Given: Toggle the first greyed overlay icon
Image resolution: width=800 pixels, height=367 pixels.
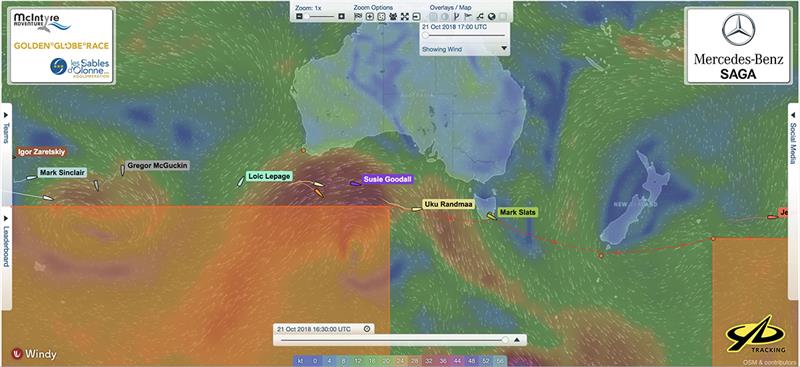Looking at the screenshot, I should tap(433, 16).
